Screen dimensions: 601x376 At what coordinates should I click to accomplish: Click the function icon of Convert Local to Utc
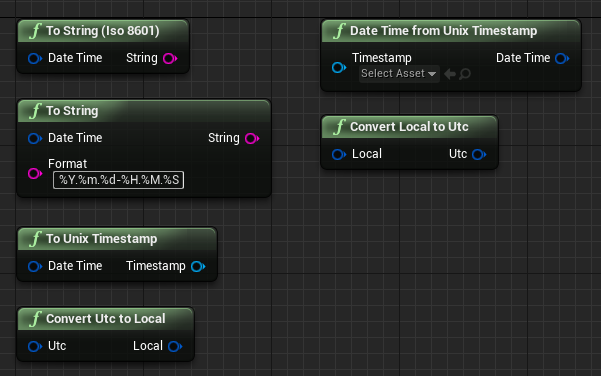point(339,127)
